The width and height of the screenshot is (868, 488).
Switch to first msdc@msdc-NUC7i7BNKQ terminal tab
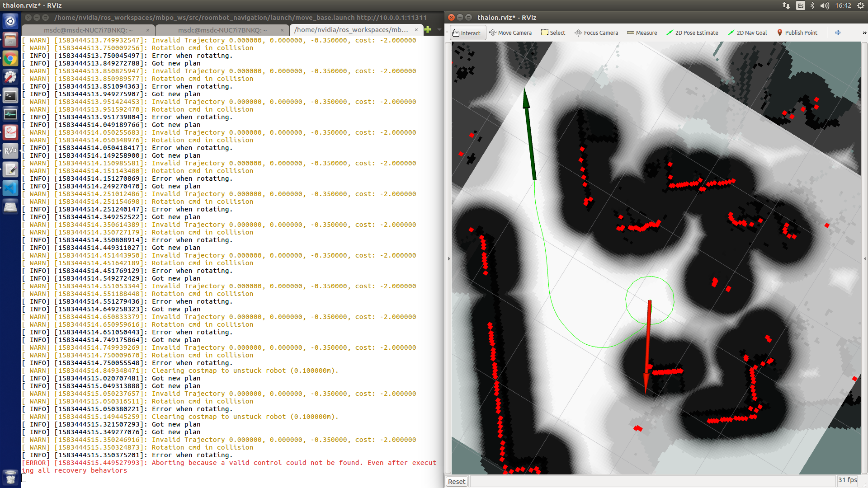point(88,30)
